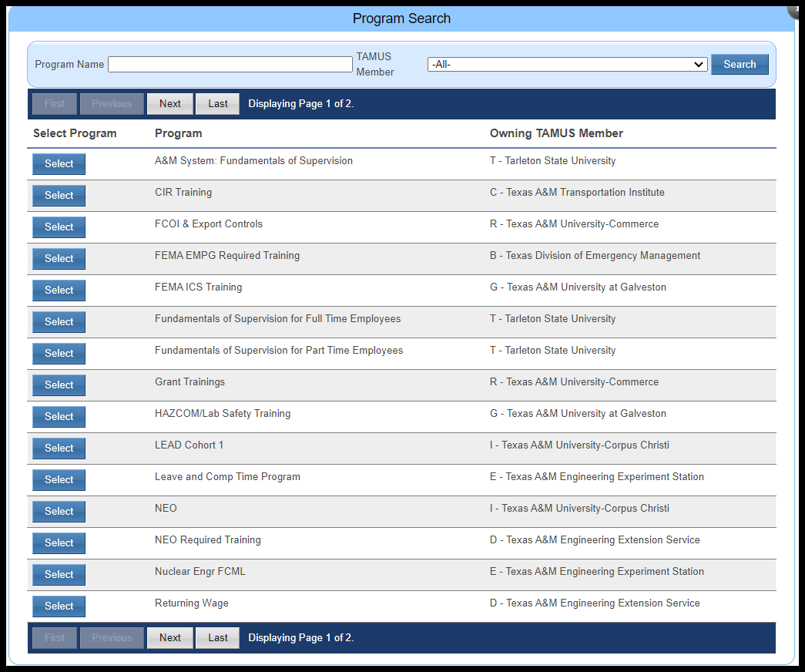
Task: Click Next in the bottom pager
Action: (x=169, y=638)
